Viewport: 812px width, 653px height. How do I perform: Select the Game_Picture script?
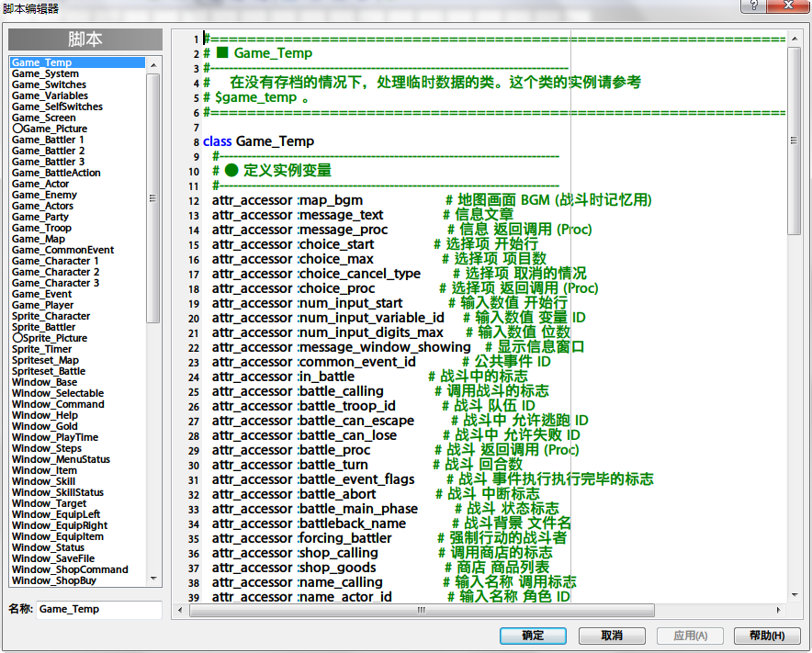(x=51, y=129)
